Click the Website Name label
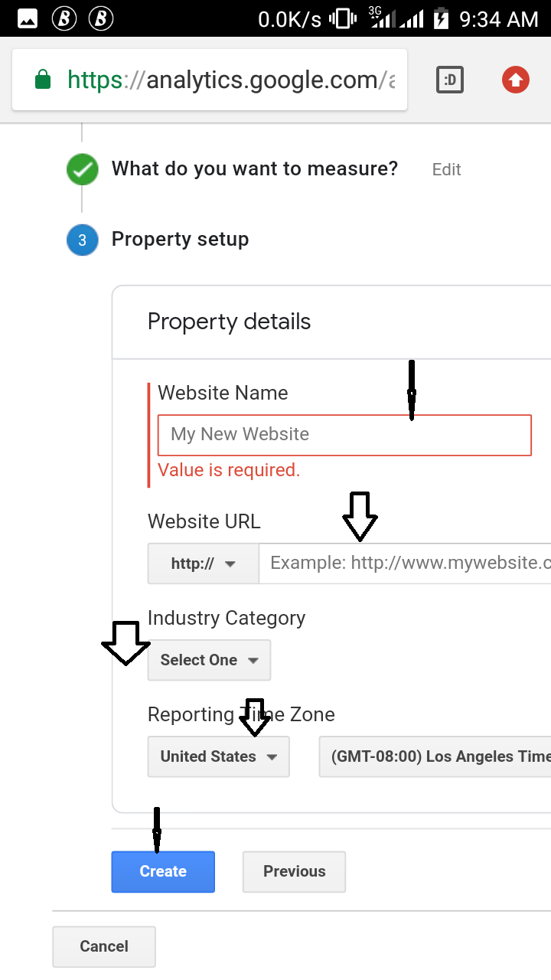551x980 pixels. pos(223,393)
